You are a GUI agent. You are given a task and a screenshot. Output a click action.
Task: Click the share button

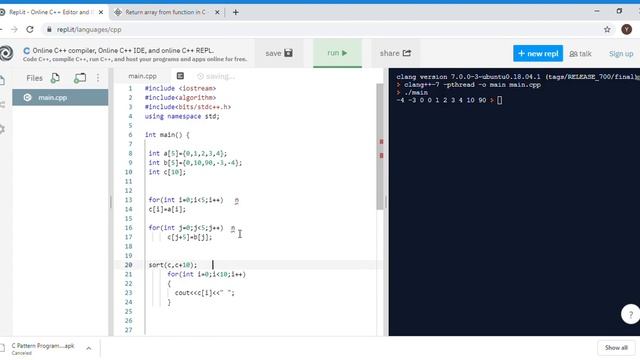pyautogui.click(x=395, y=53)
